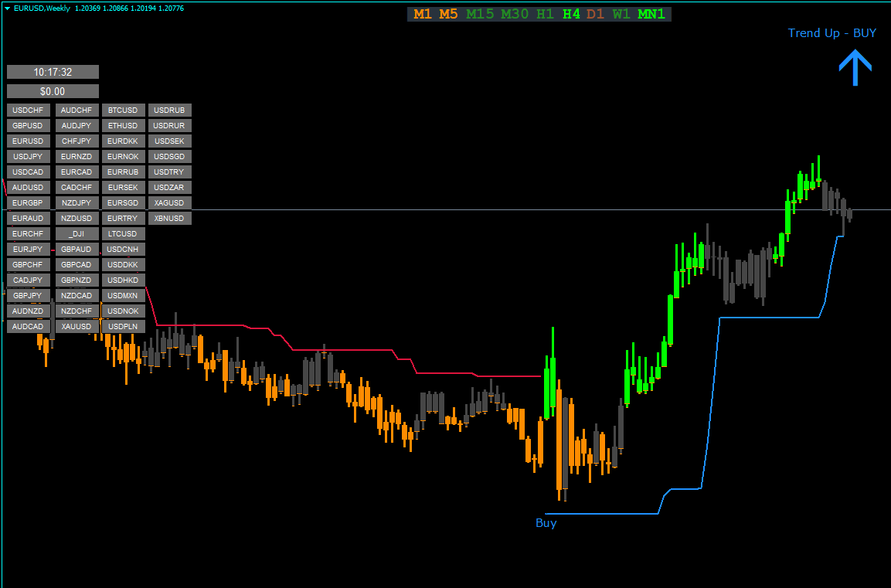The height and width of the screenshot is (588, 891).
Task: Click the _DJI index button
Action: pyautogui.click(x=77, y=234)
